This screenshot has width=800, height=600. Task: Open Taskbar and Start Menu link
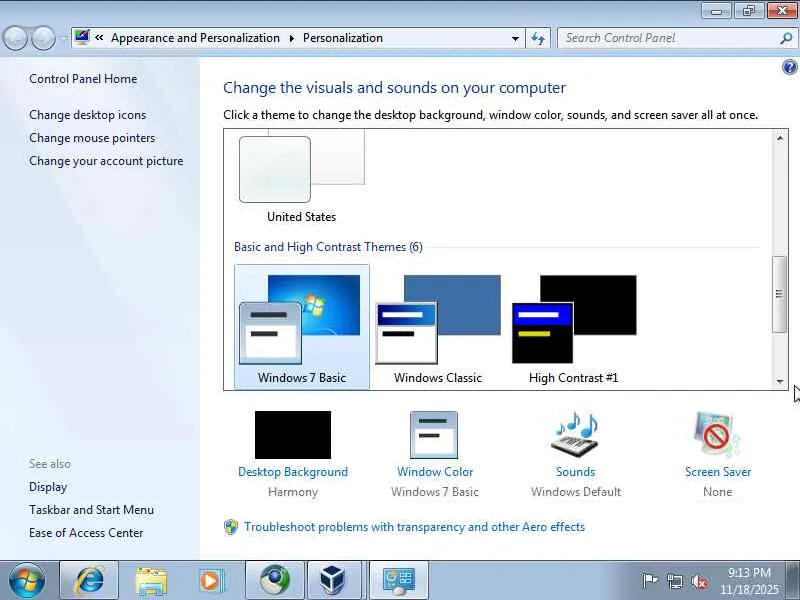point(91,510)
